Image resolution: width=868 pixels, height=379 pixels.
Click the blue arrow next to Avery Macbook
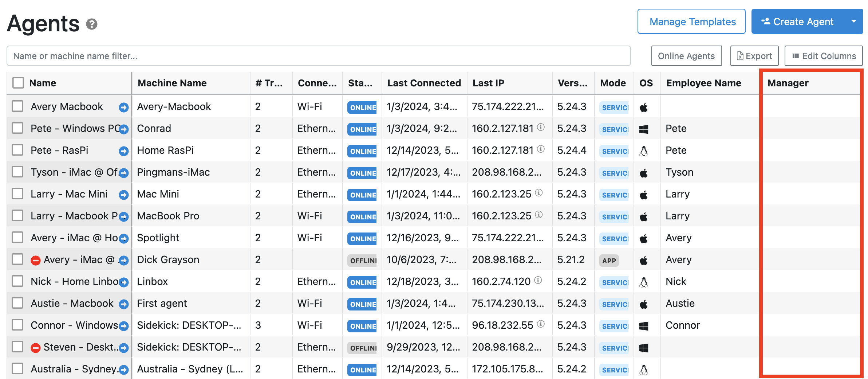coord(123,106)
